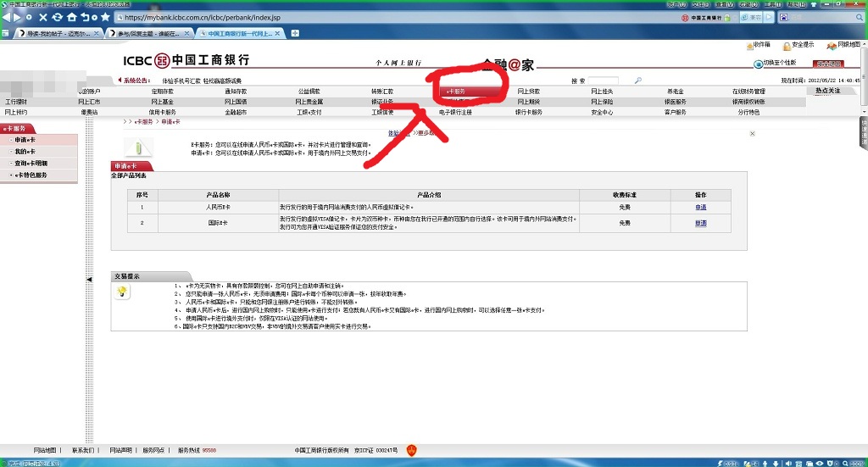Click 切换至个性版 switch version link

775,63
